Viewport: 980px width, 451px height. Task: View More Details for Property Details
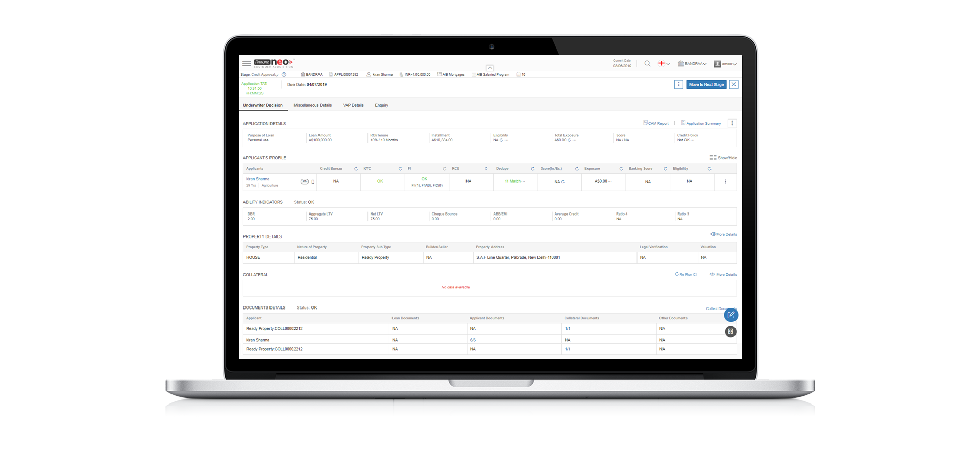click(724, 234)
